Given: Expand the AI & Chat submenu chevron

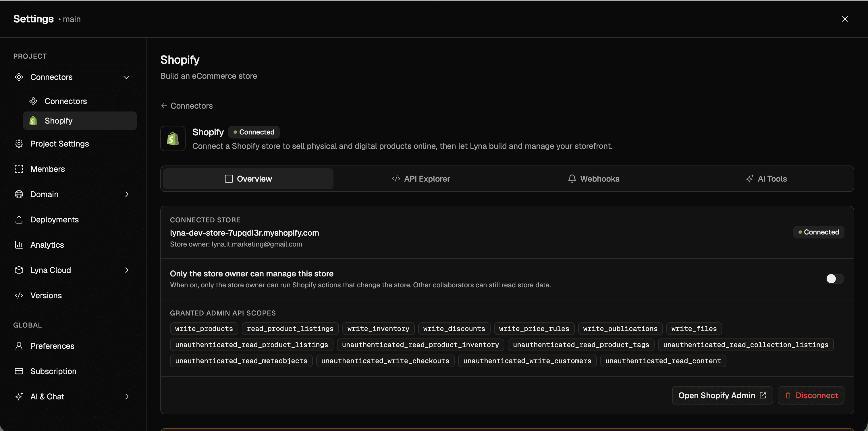Looking at the screenshot, I should [x=127, y=397].
